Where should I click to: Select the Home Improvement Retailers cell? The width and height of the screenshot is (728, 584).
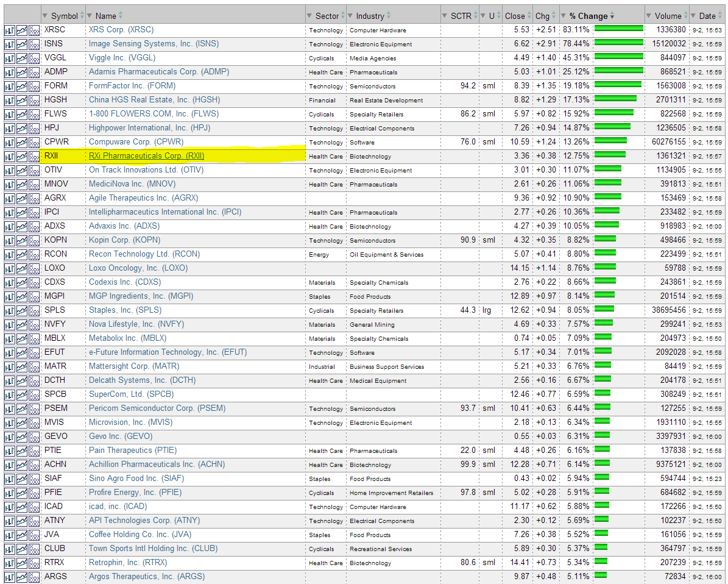point(391,493)
